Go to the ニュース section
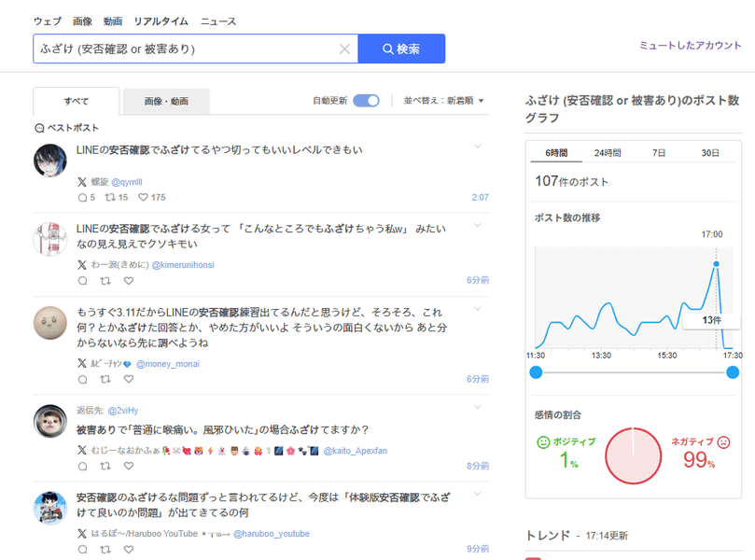755x560 pixels. (x=217, y=21)
